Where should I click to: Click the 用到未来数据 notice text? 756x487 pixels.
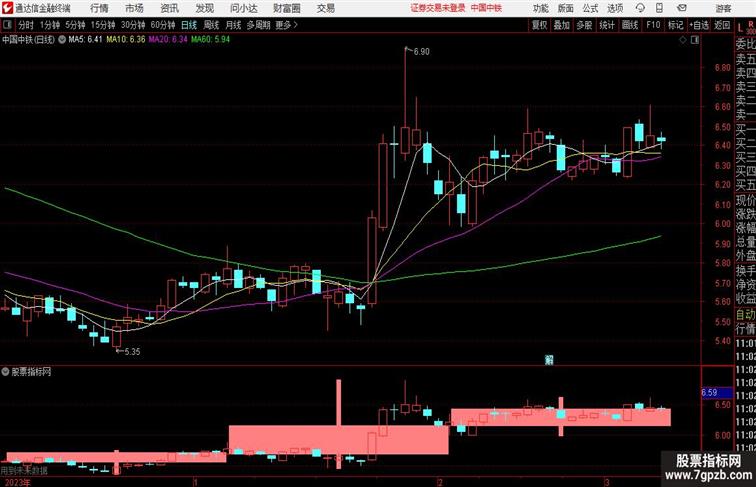pos(24,471)
